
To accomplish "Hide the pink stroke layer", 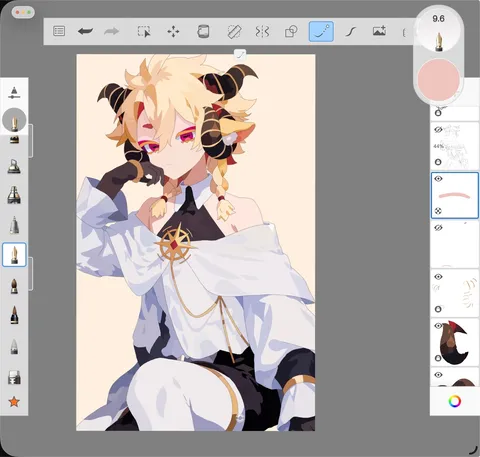I will click(x=438, y=179).
